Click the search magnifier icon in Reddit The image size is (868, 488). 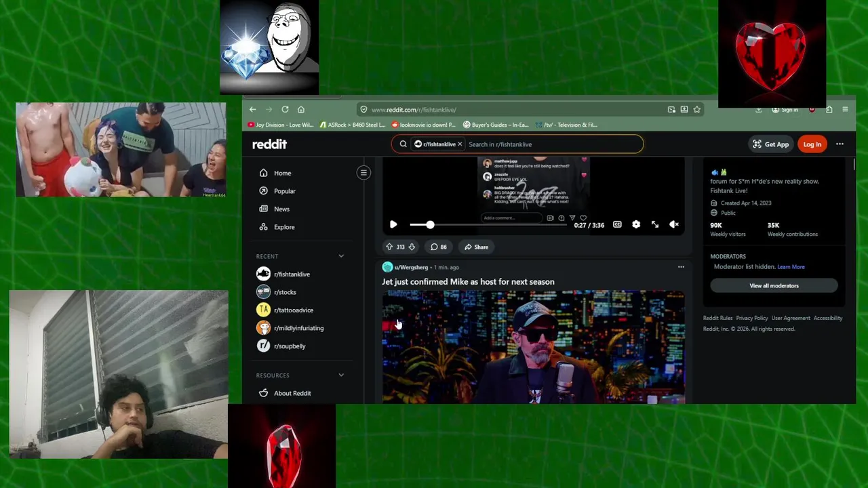[x=403, y=144]
